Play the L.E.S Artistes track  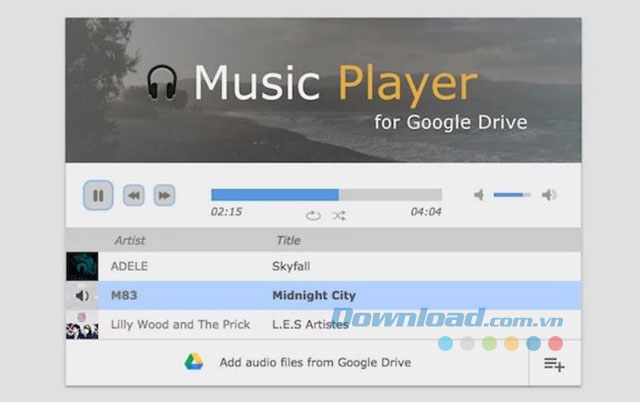pos(310,325)
